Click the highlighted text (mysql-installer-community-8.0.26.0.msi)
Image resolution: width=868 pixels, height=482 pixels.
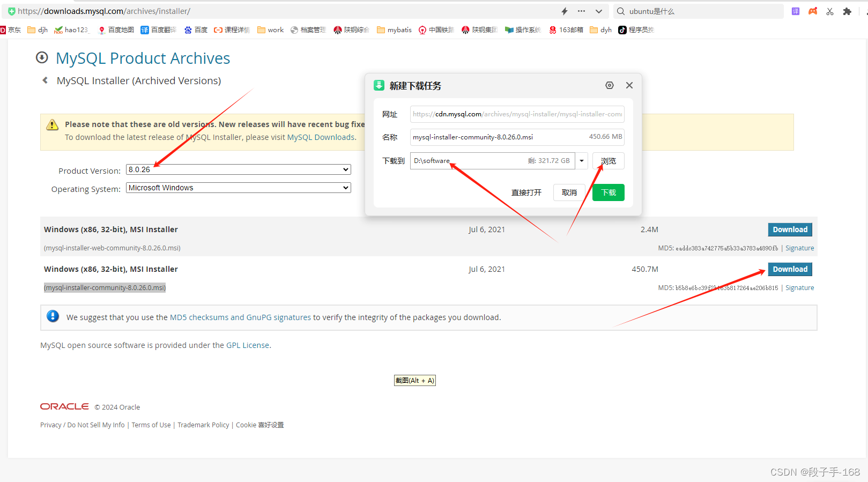[x=105, y=288]
